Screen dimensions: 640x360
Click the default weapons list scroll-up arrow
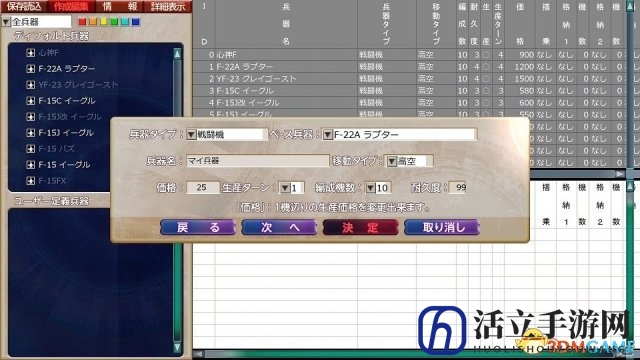point(177,53)
